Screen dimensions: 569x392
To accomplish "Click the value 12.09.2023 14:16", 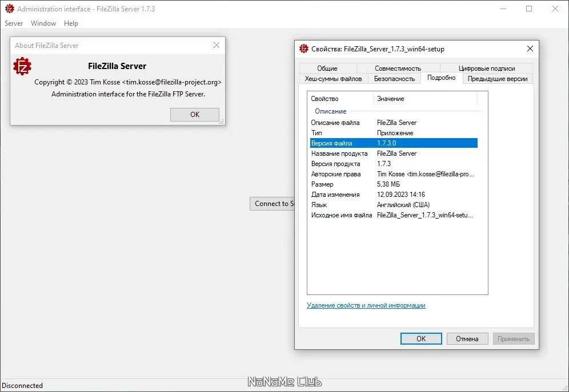I will (x=401, y=195).
